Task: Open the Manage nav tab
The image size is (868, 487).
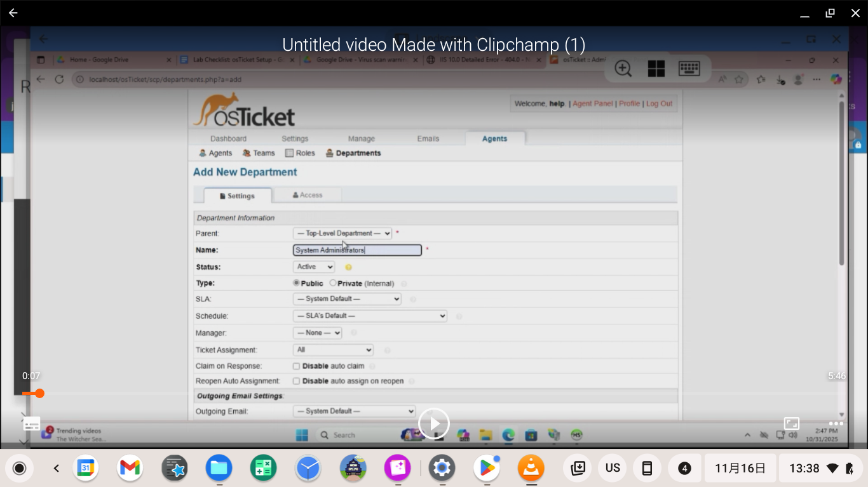Action: click(x=362, y=138)
